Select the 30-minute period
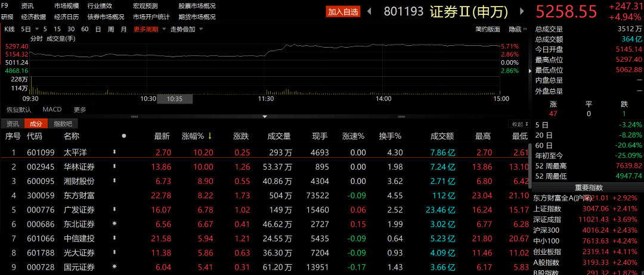The image size is (644, 275). tap(71, 29)
